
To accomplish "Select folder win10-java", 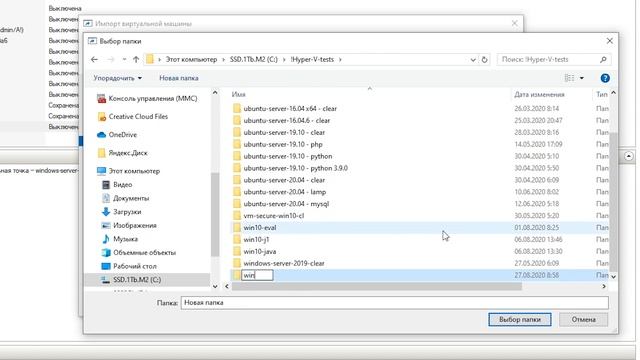I will coord(260,251).
